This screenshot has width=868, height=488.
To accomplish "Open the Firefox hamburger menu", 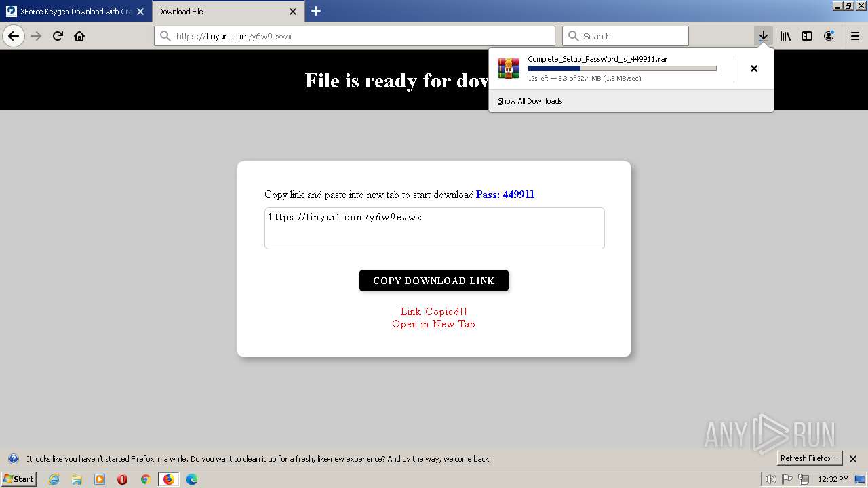I will (x=855, y=36).
